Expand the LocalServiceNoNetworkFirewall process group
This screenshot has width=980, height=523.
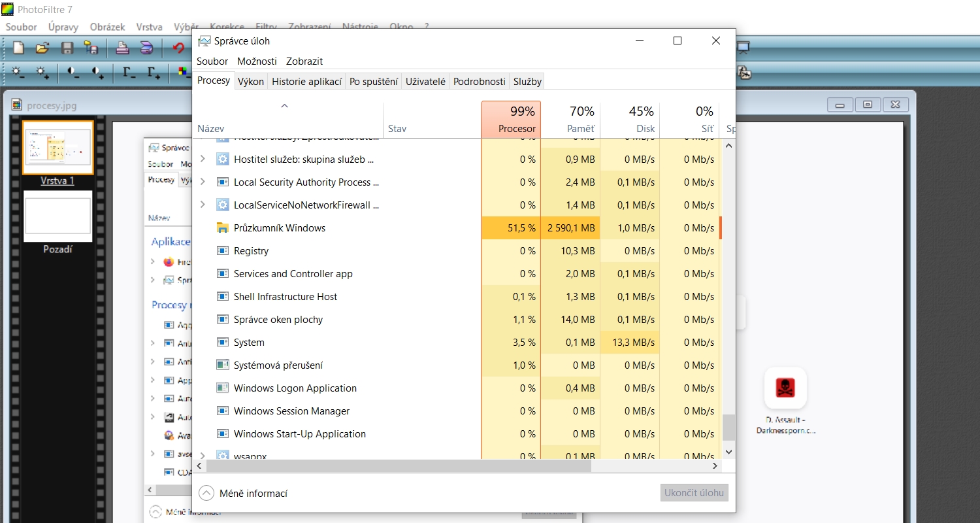point(203,205)
